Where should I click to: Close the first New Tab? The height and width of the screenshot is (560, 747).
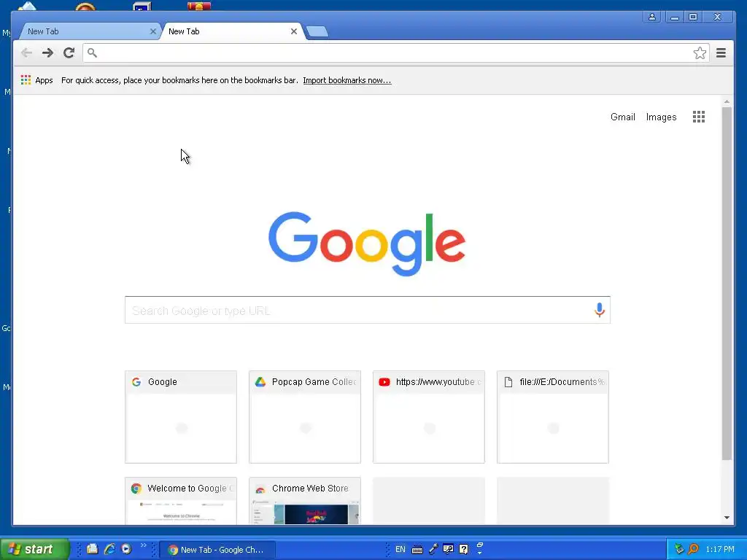tap(153, 31)
